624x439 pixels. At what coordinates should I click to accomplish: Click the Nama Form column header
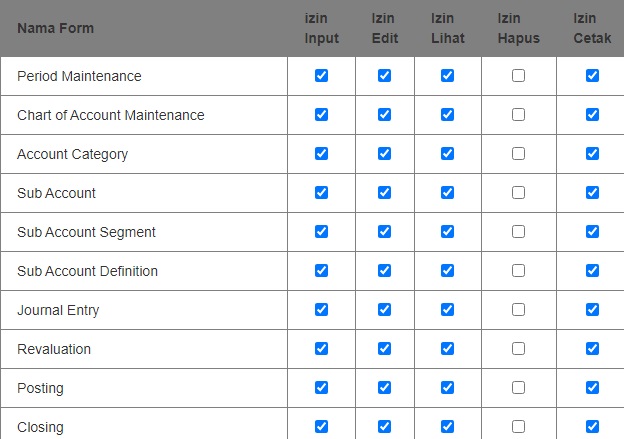click(x=55, y=28)
